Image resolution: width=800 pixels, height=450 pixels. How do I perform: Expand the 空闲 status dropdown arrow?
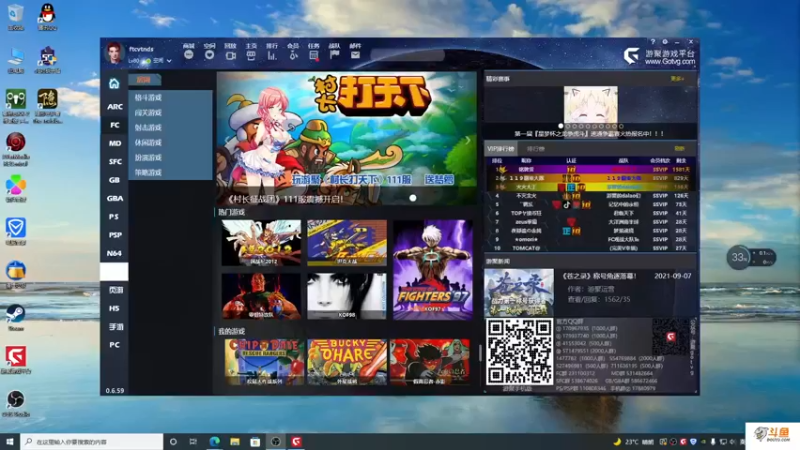point(169,61)
